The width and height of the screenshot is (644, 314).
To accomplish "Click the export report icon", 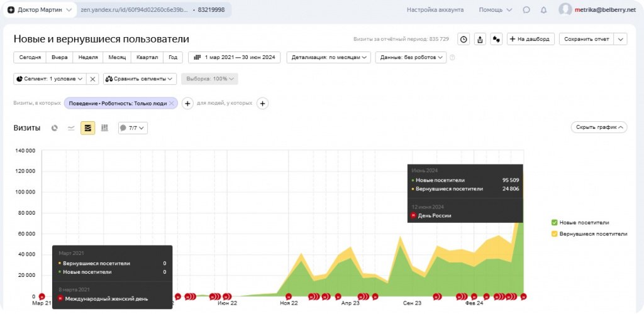I will [x=480, y=39].
